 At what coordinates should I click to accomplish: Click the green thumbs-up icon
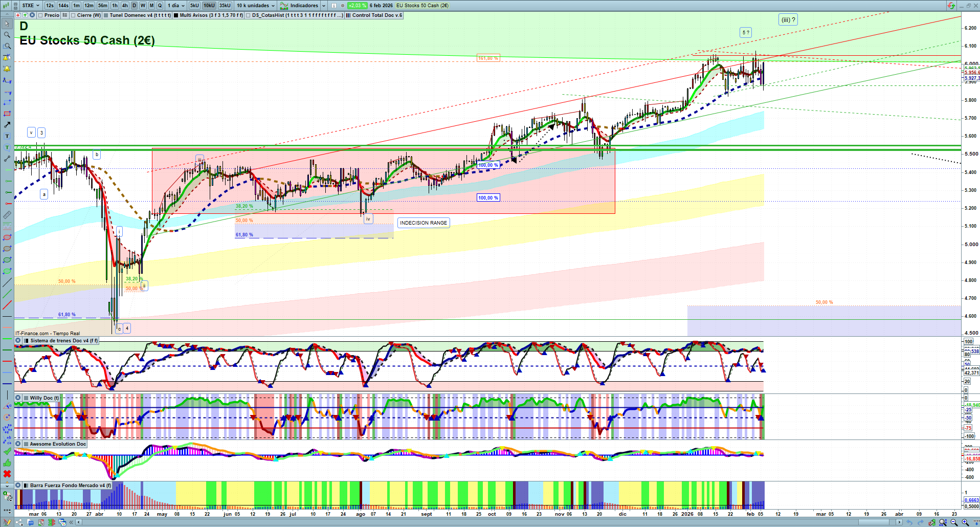(7, 463)
